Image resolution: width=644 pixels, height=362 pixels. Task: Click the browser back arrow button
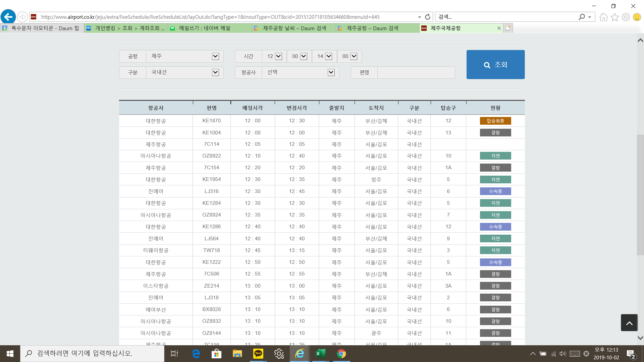tap(8, 17)
